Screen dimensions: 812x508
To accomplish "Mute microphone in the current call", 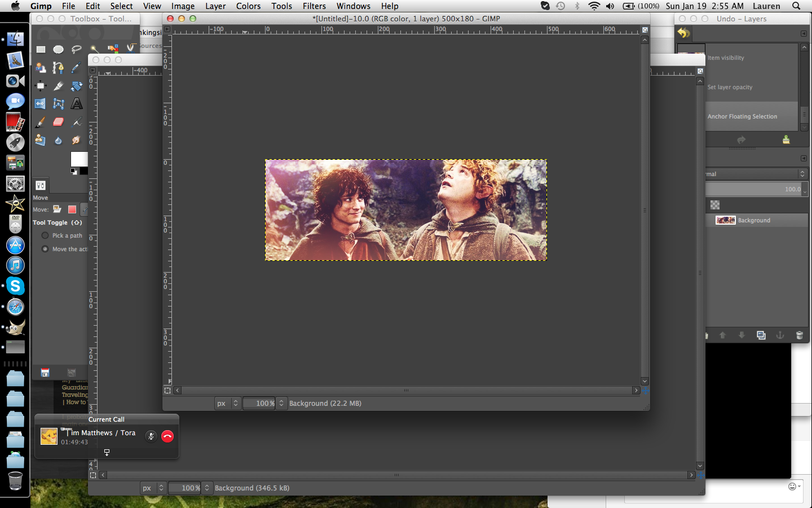I will pyautogui.click(x=151, y=436).
